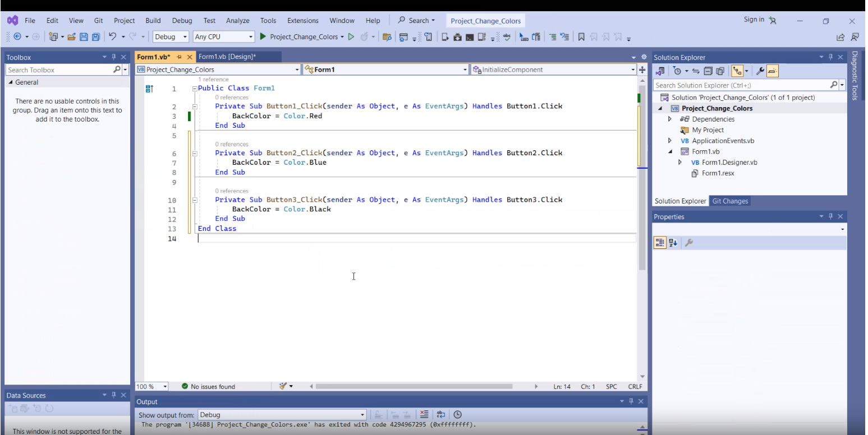
Task: Click the Undo arrow icon
Action: click(113, 37)
